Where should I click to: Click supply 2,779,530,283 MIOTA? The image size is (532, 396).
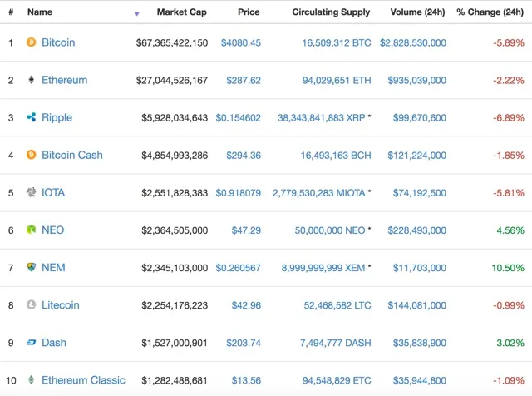pos(319,193)
